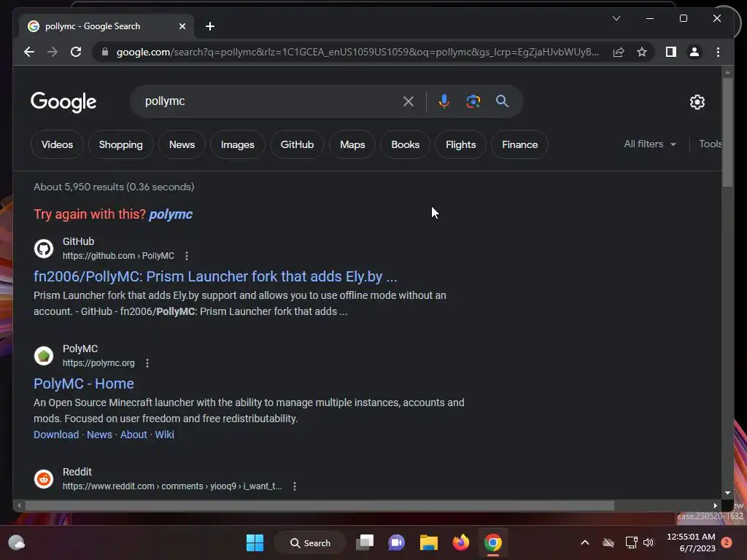Open more options for Reddit result
Screen dimensions: 747x560
[x=295, y=486]
